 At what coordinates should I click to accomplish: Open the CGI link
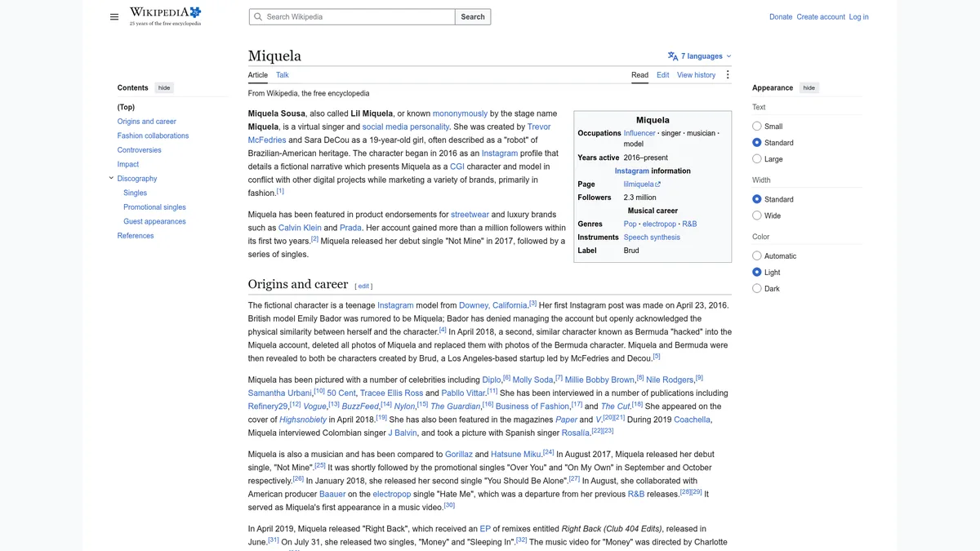tap(457, 167)
